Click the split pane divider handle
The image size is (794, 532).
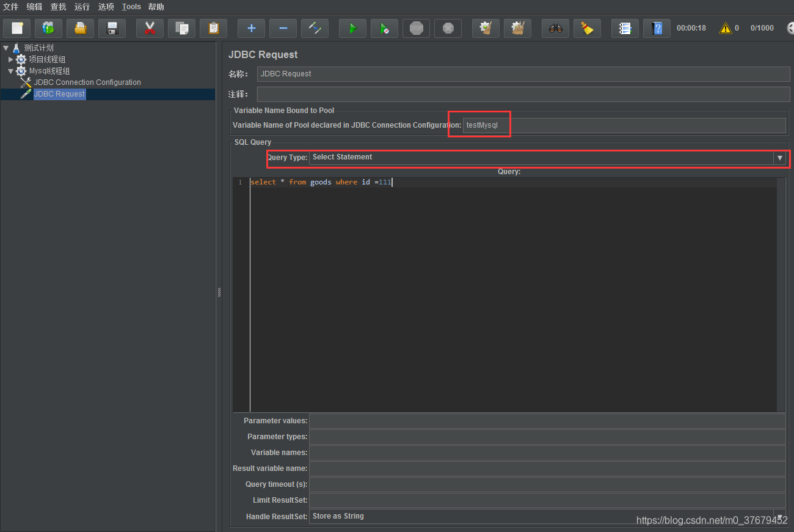219,293
